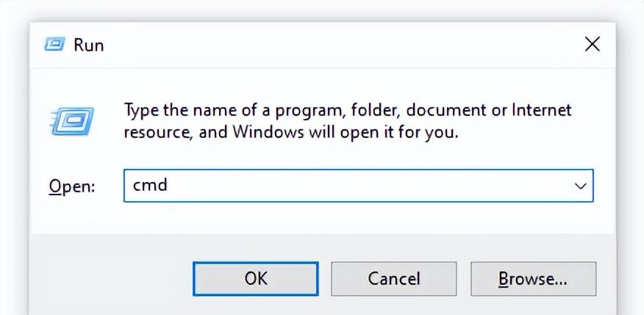Focus the Open text input field
The image size is (644, 315).
tap(358, 186)
